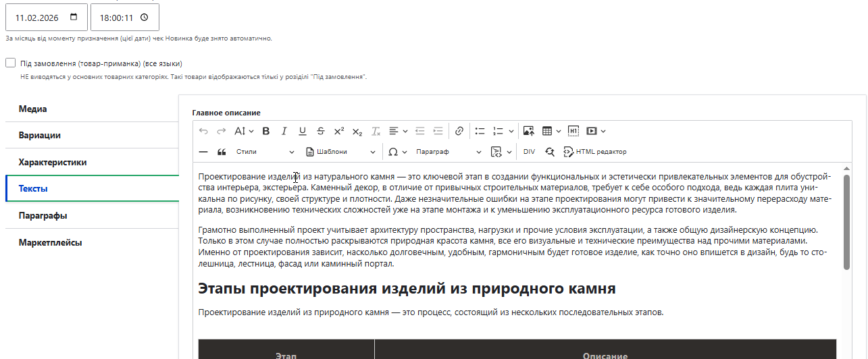868x359 pixels.
Task: Click the Redo arrow in the editor toolbar
Action: 221,131
